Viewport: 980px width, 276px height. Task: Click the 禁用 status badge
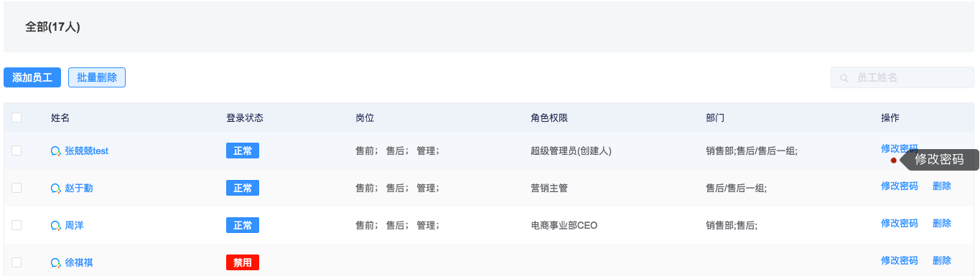[243, 262]
